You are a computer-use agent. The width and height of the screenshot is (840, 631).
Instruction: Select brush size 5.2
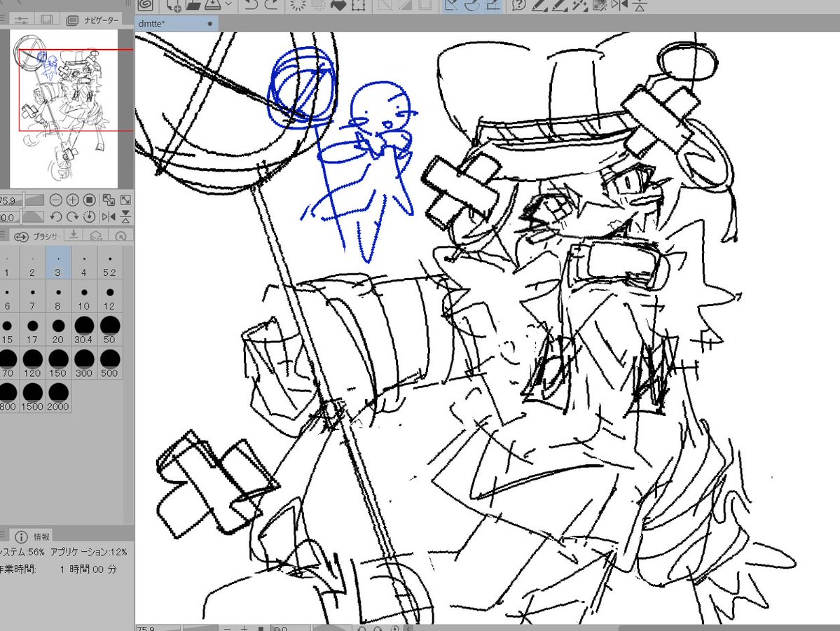pyautogui.click(x=110, y=263)
